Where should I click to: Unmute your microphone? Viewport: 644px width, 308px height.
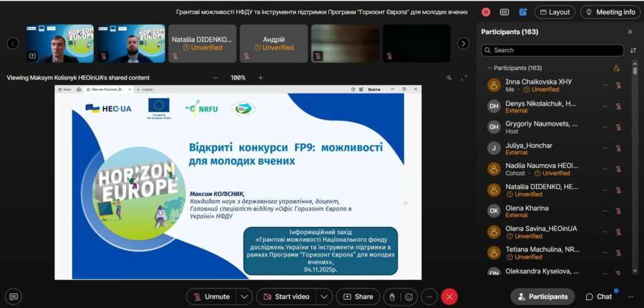tap(211, 297)
